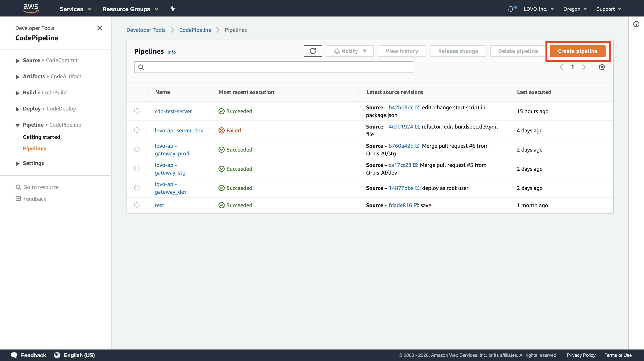Open LOVO Inc. account menu

539,9
